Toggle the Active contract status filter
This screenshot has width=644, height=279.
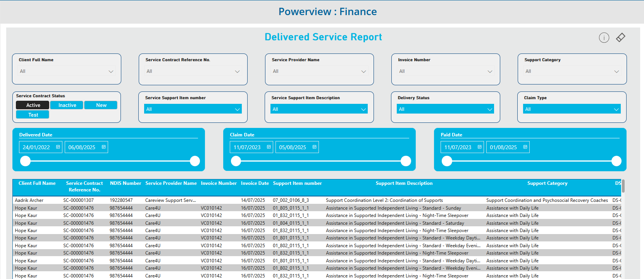click(x=33, y=105)
